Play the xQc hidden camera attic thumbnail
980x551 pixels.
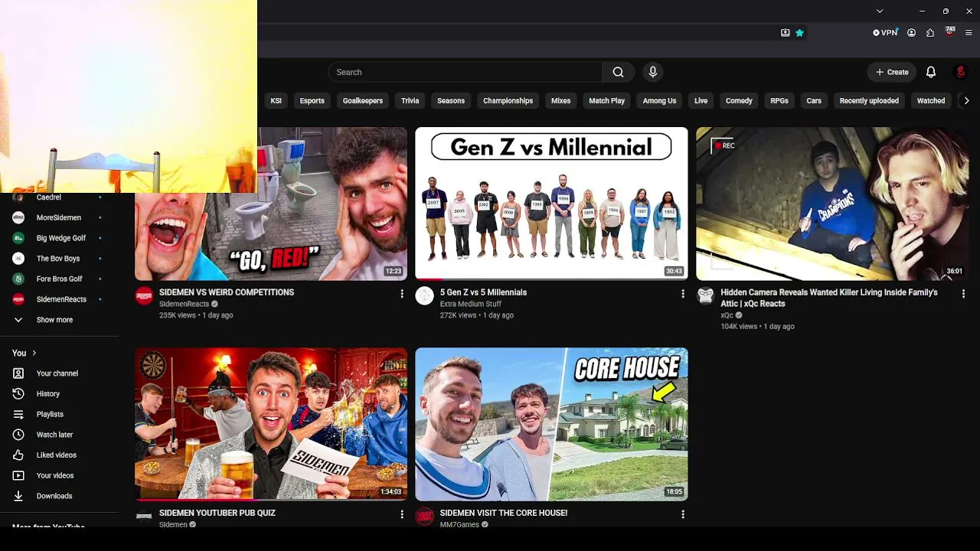[x=832, y=204]
